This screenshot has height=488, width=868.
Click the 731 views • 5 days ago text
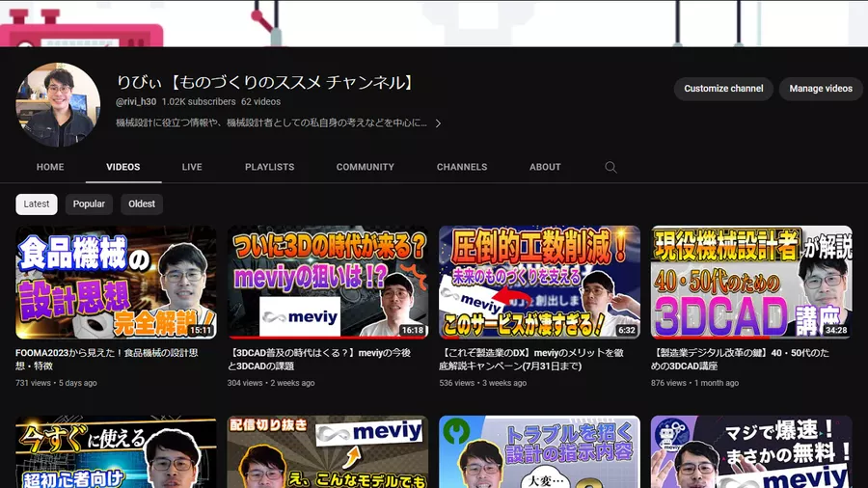click(56, 383)
